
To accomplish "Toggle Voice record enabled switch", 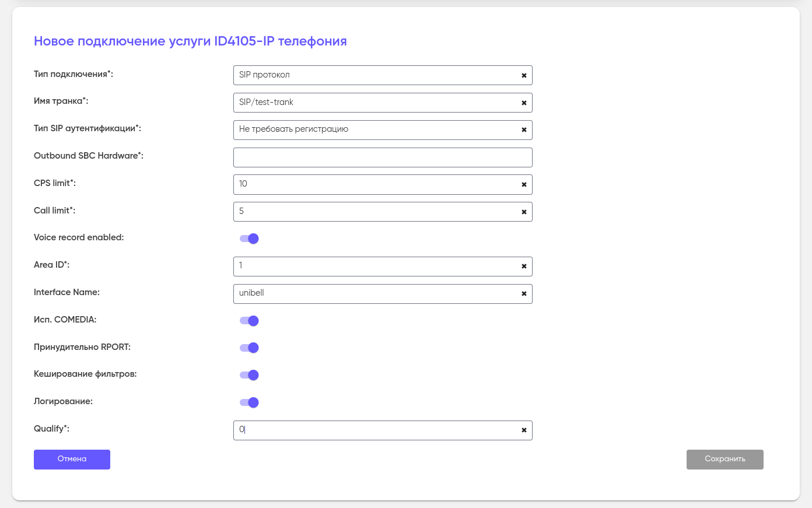I will tap(249, 239).
